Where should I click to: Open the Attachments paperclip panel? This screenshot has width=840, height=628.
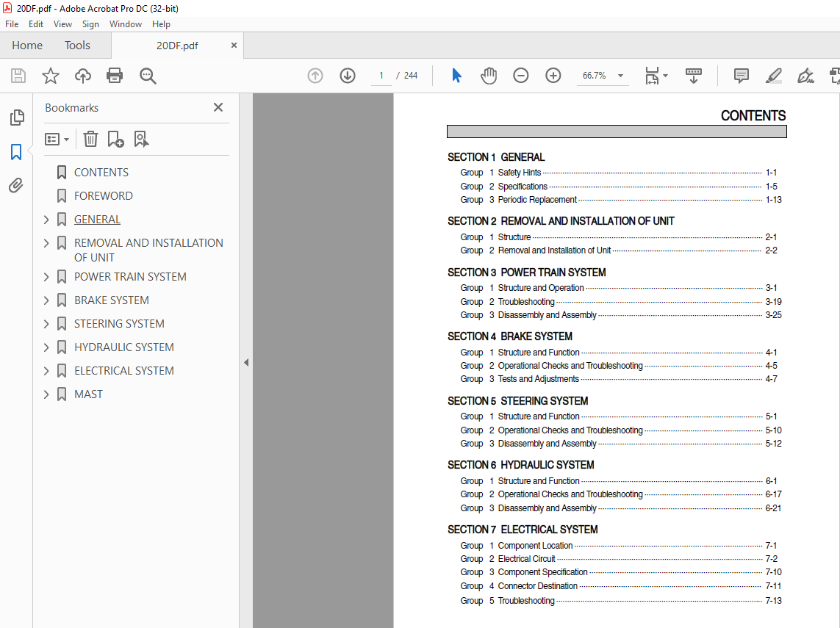[16, 186]
